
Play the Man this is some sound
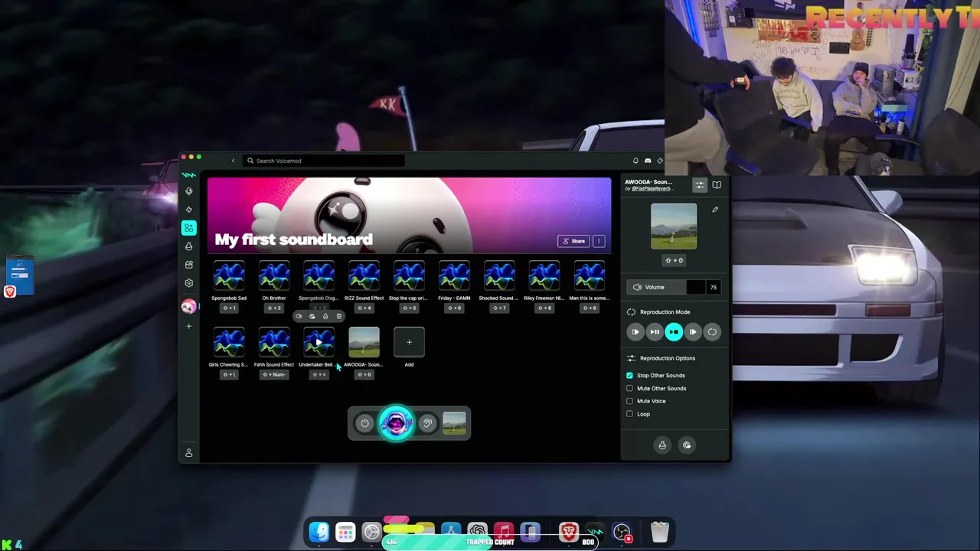(590, 276)
